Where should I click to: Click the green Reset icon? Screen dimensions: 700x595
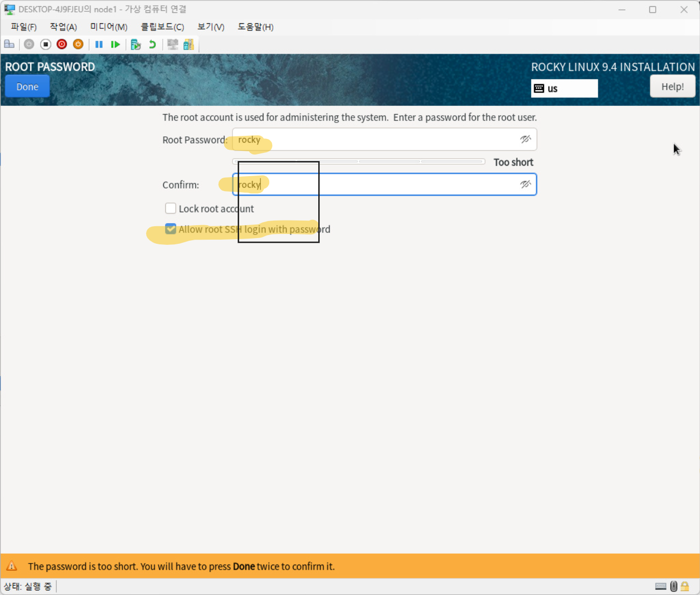click(x=115, y=44)
